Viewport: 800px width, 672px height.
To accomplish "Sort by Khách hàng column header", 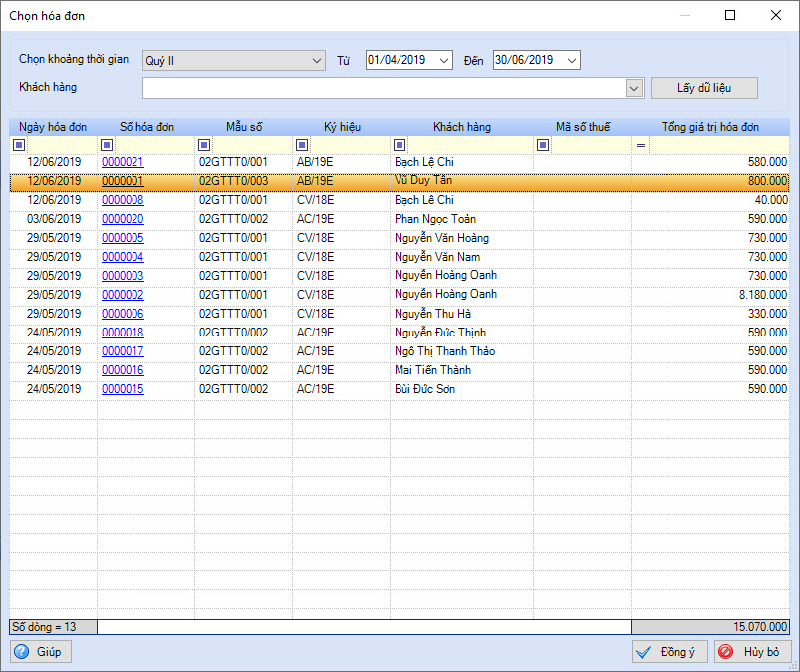I will coord(462,127).
